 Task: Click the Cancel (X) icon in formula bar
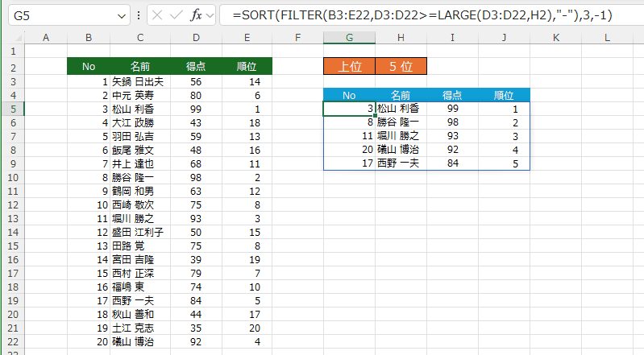(159, 15)
